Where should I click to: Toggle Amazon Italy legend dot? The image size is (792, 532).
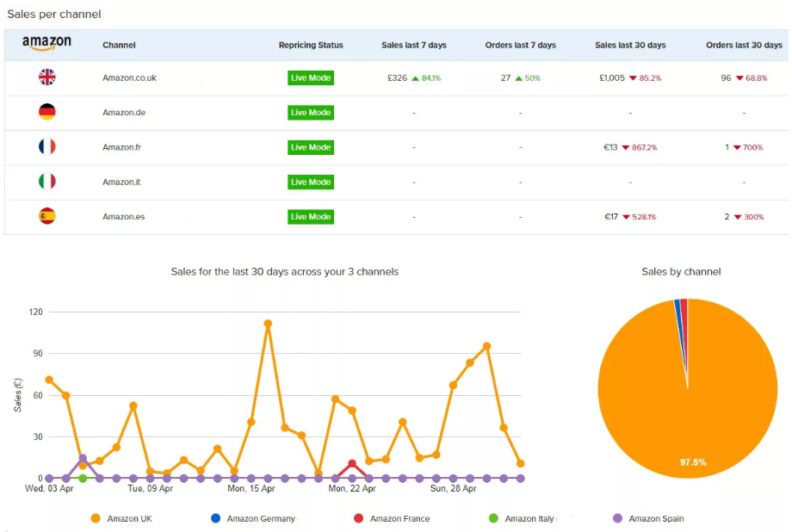coord(493,518)
